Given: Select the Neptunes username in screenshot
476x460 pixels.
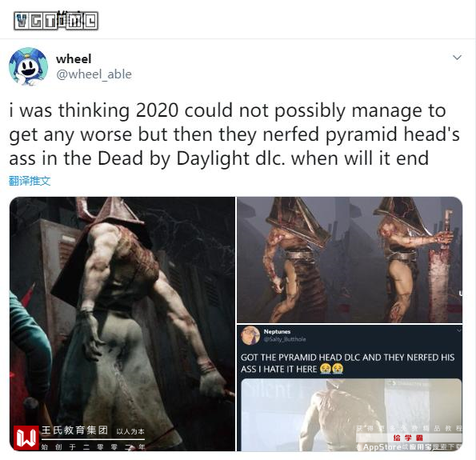Looking at the screenshot, I should point(277,331).
